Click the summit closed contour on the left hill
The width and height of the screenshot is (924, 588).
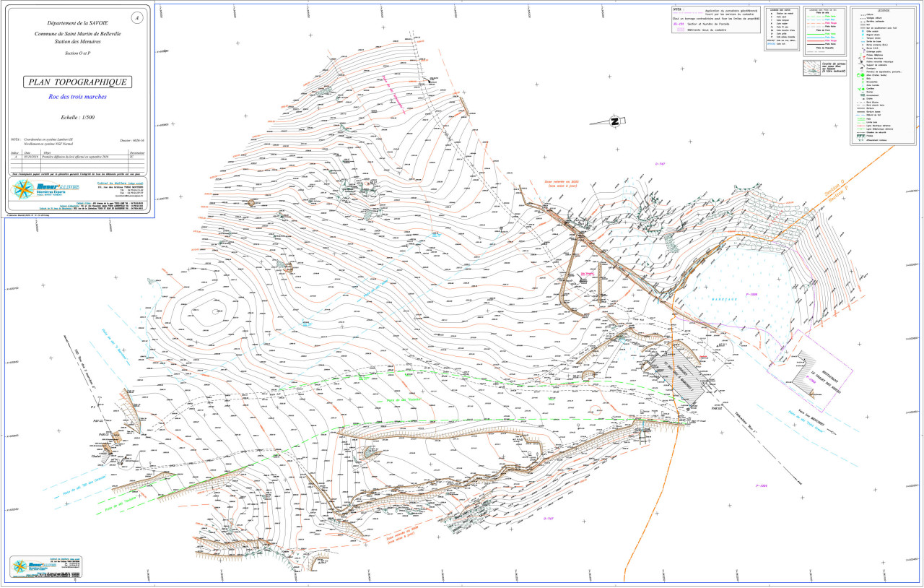[214, 311]
